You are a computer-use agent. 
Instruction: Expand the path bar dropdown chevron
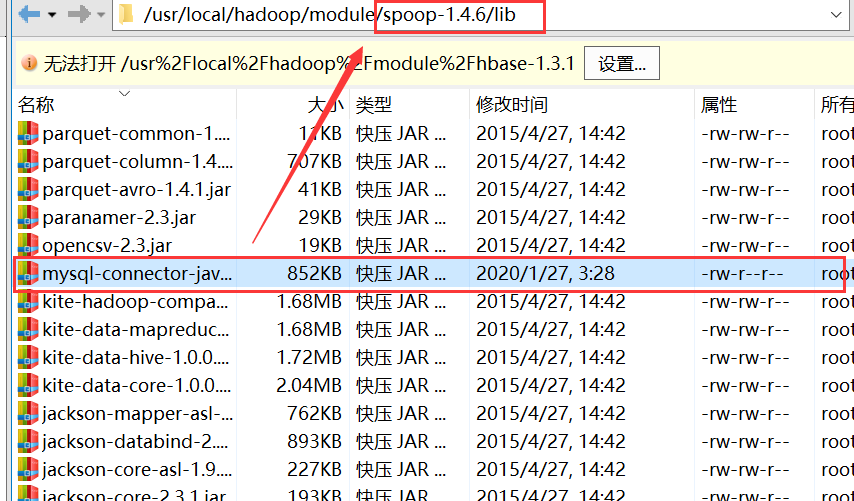(836, 15)
